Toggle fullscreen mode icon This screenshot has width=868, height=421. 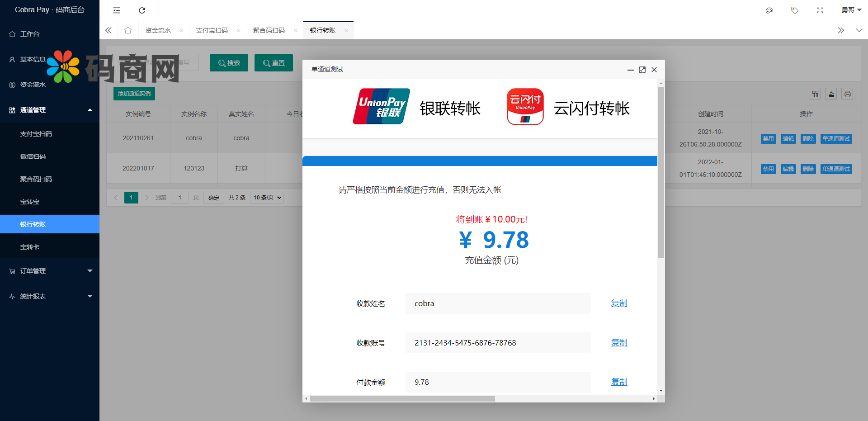pos(820,10)
